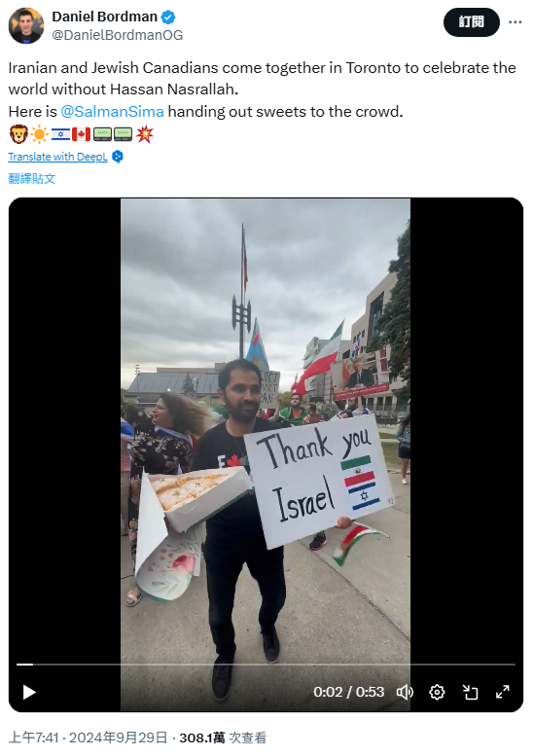The width and height of the screenshot is (534, 756).
Task: Toggle picture-in-picture mode
Action: 470,693
